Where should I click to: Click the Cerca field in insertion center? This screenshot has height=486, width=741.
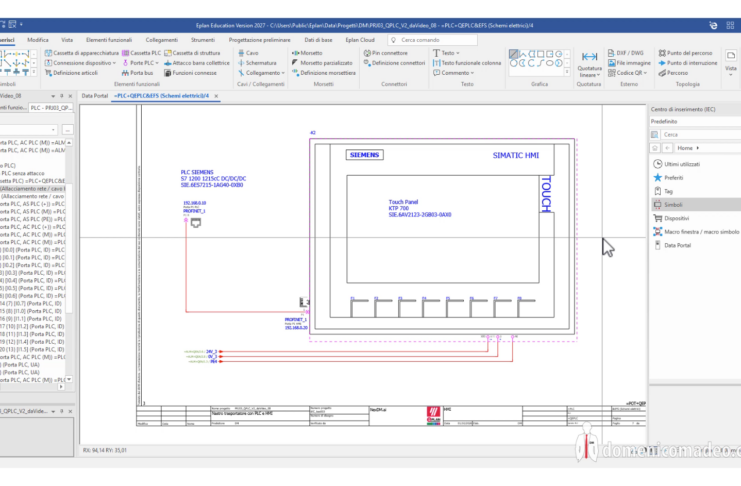[x=699, y=135]
